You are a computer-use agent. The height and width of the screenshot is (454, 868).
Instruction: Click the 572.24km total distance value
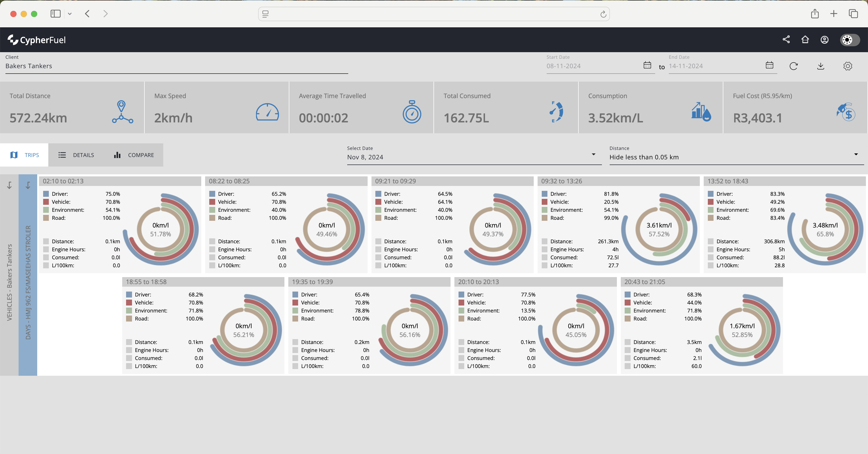pos(38,118)
